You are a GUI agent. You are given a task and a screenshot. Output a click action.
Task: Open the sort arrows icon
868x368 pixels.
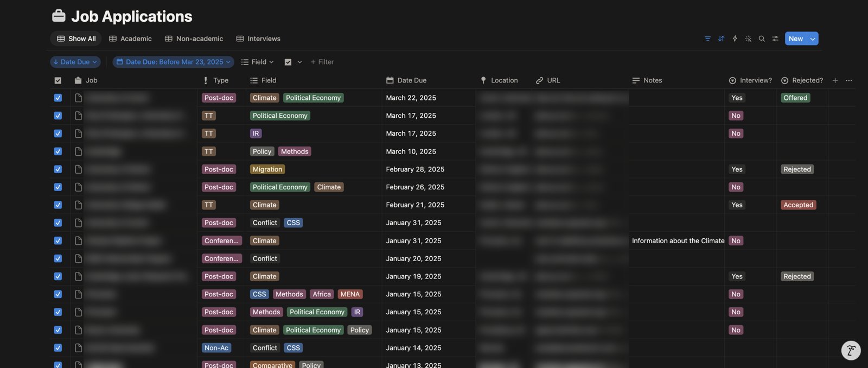(721, 39)
